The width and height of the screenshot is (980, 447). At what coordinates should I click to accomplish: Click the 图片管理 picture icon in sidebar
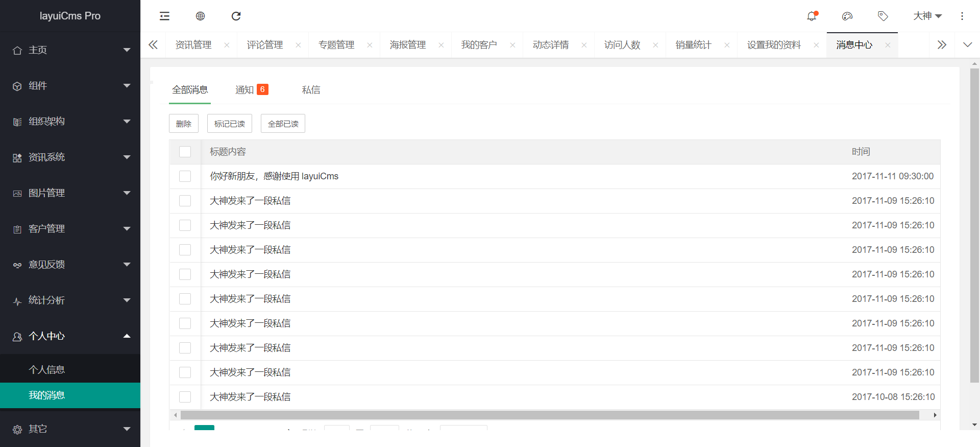click(17, 193)
